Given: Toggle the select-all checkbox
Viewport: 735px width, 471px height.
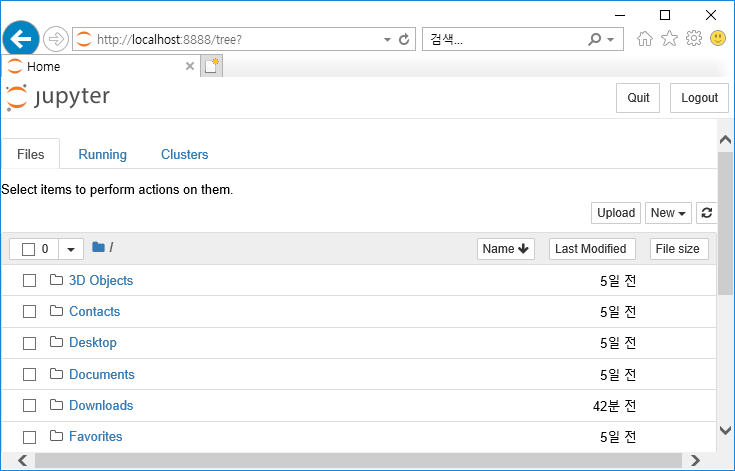Looking at the screenshot, I should pyautogui.click(x=29, y=249).
